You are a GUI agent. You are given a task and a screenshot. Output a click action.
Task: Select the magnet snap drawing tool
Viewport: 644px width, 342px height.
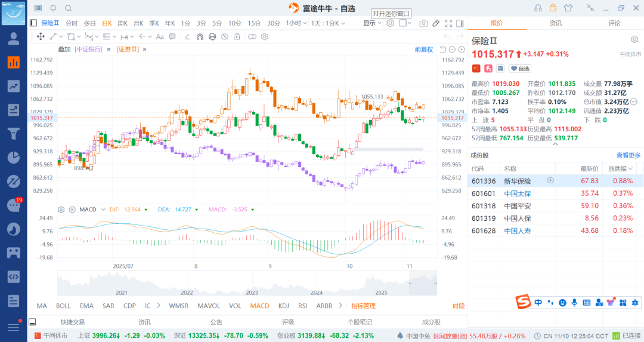199,36
